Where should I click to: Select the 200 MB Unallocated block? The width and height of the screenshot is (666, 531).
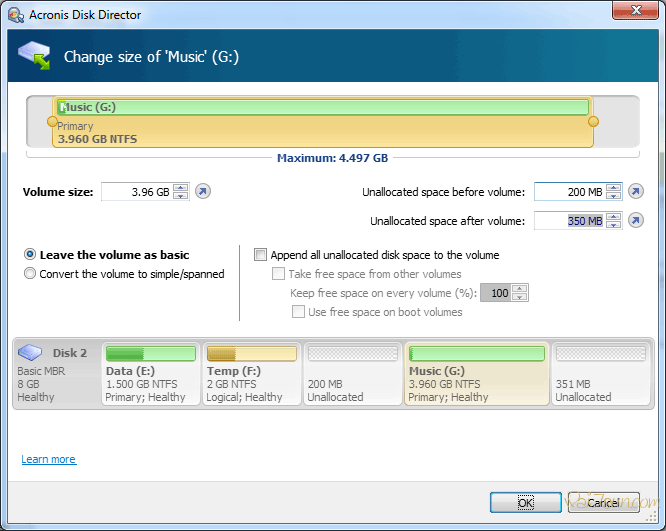pyautogui.click(x=352, y=374)
